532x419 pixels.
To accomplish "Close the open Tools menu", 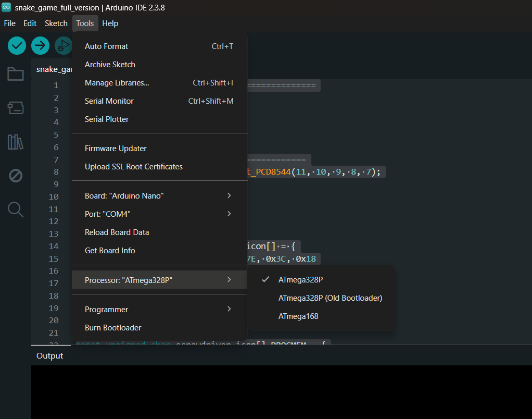I will 85,23.
